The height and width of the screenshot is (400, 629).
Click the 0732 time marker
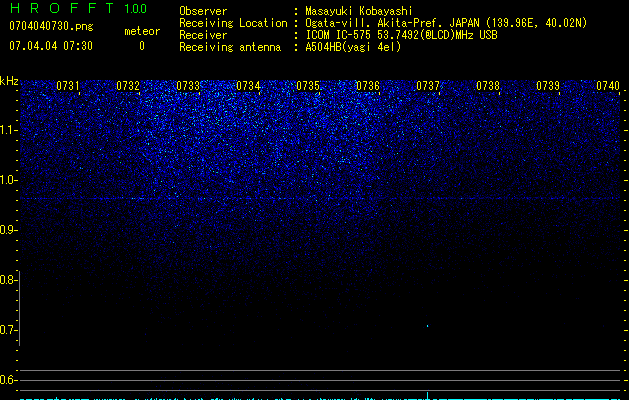128,86
